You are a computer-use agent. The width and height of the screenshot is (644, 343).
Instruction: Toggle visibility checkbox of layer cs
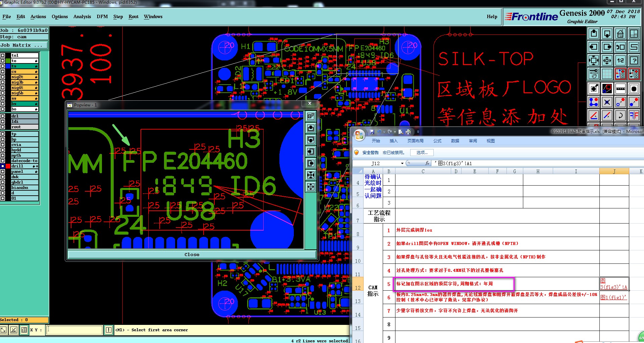[x=2, y=71]
